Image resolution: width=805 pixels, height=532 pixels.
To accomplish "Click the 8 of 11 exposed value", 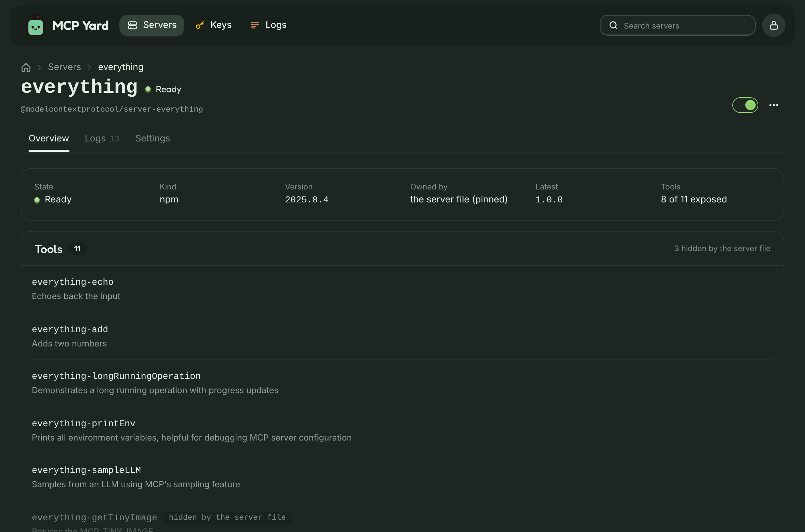I will pyautogui.click(x=694, y=199).
